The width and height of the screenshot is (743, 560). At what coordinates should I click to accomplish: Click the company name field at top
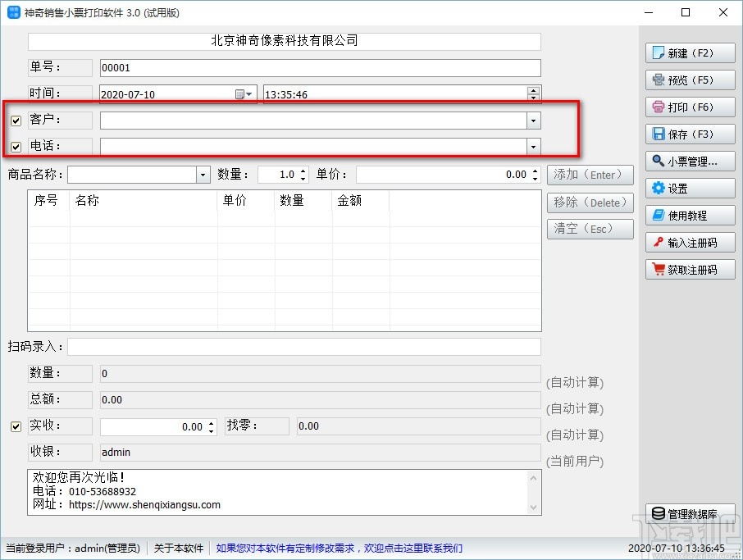[285, 41]
